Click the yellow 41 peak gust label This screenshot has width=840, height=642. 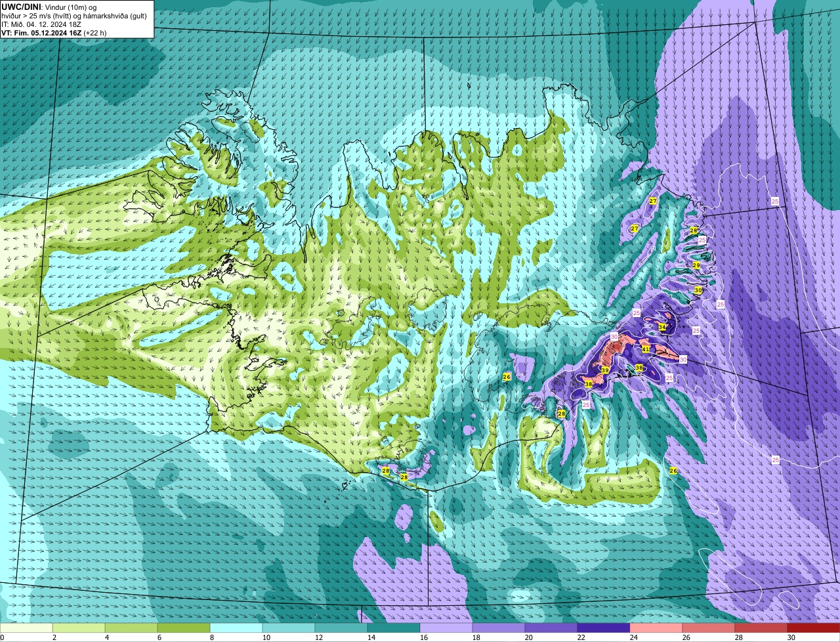pos(646,349)
